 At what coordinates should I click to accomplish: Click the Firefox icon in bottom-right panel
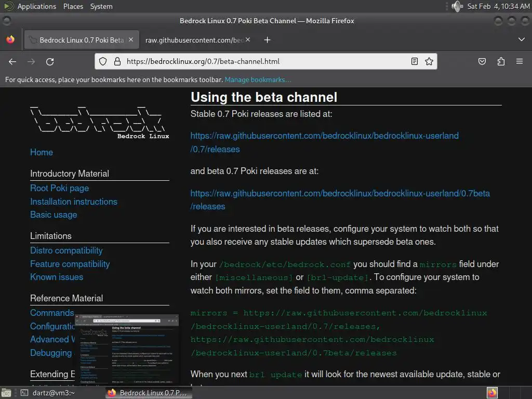pyautogui.click(x=492, y=393)
